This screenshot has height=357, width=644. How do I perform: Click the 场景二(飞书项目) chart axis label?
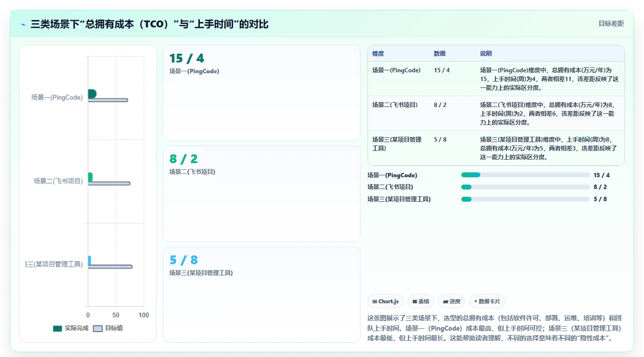58,181
